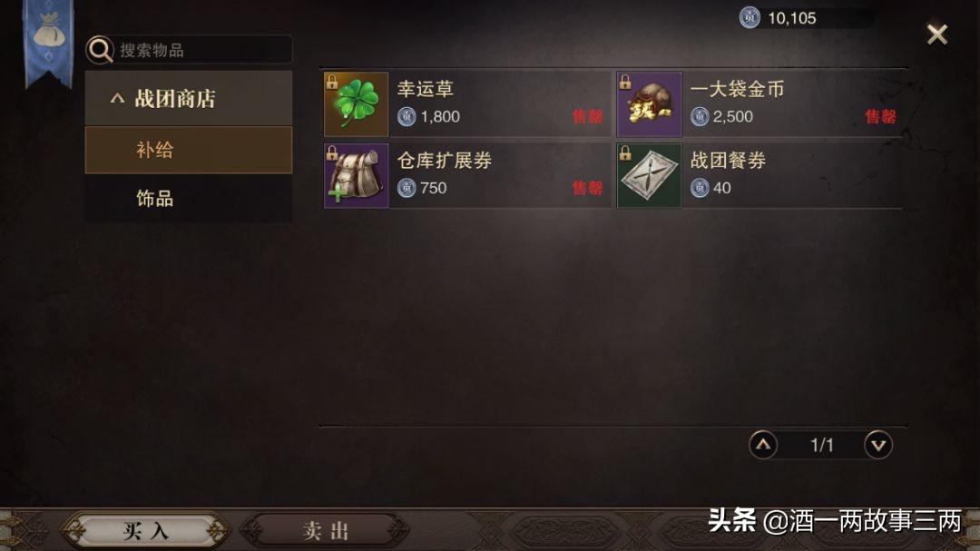Switch to the 买入 buy tab

145,531
